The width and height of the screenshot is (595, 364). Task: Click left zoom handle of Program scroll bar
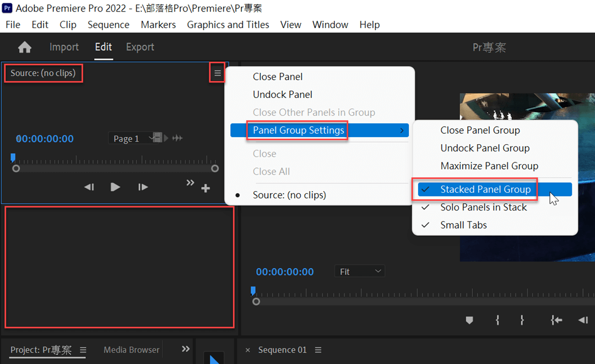pyautogui.click(x=256, y=301)
